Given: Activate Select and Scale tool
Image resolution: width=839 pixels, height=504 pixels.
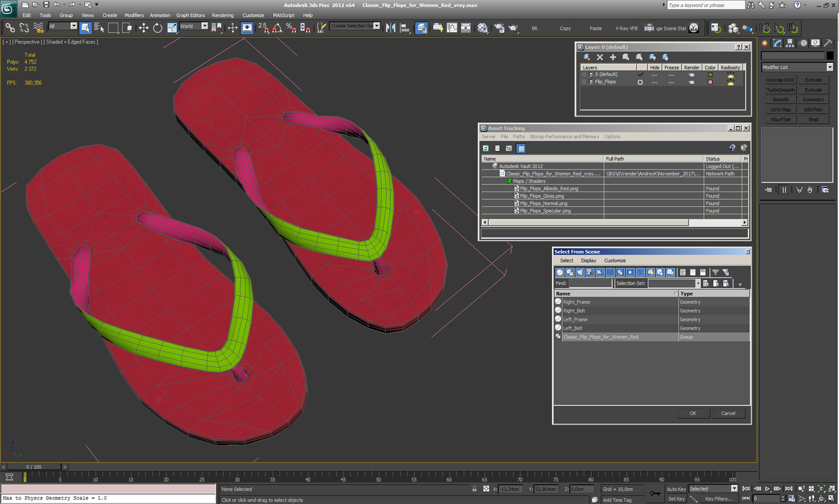Looking at the screenshot, I should tap(172, 27).
